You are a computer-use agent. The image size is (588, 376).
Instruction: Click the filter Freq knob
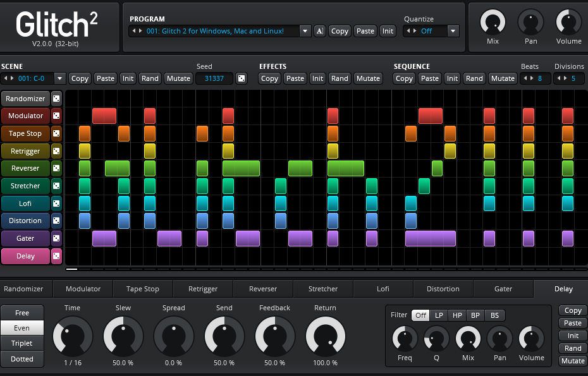pos(405,339)
